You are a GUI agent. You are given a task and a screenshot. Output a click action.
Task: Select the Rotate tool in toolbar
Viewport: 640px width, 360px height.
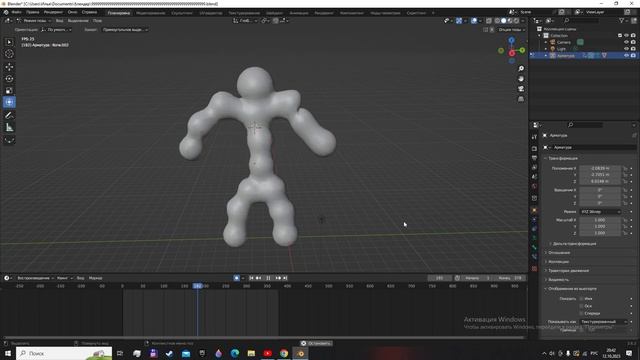[9, 78]
